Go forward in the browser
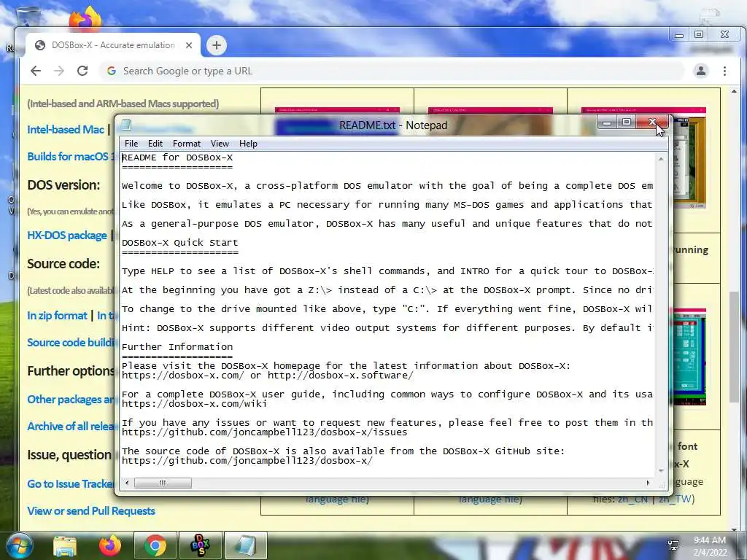Screen dimensions: 747x560 click(59, 71)
